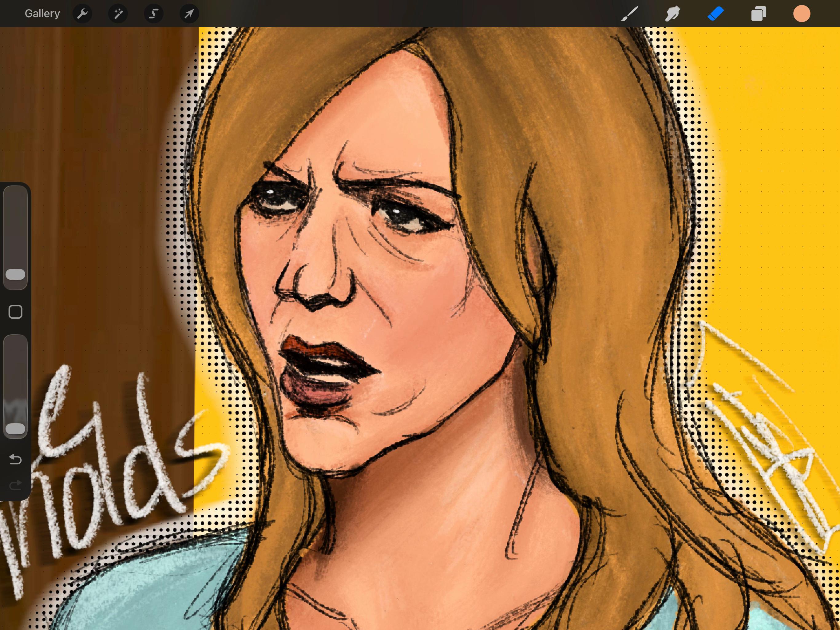Open the Actions wrench menu
Screen dimensions: 840x630
82,14
